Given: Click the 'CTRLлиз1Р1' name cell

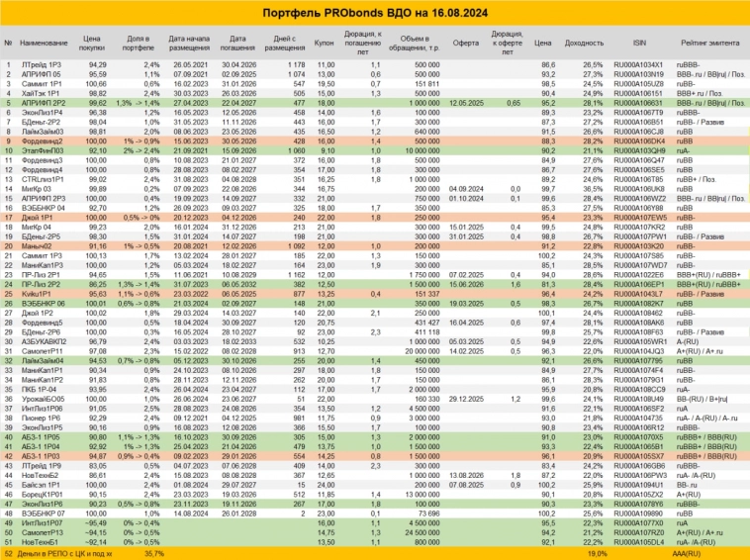Looking at the screenshot, I should [43, 180].
